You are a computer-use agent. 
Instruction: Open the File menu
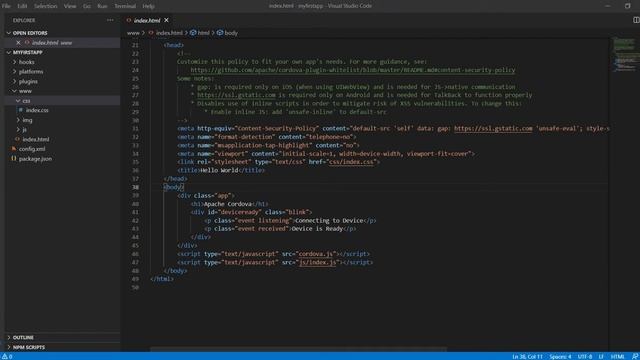point(6,6)
